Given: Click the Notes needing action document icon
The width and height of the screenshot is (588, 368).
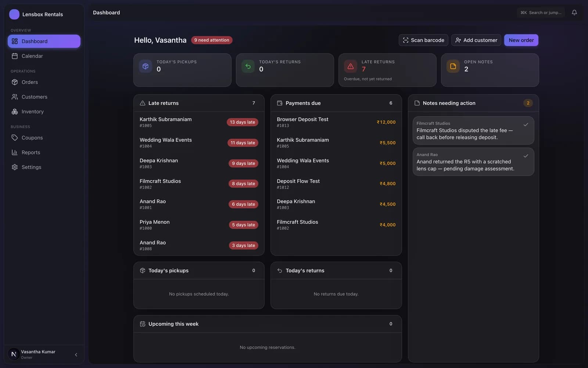Looking at the screenshot, I should (417, 103).
